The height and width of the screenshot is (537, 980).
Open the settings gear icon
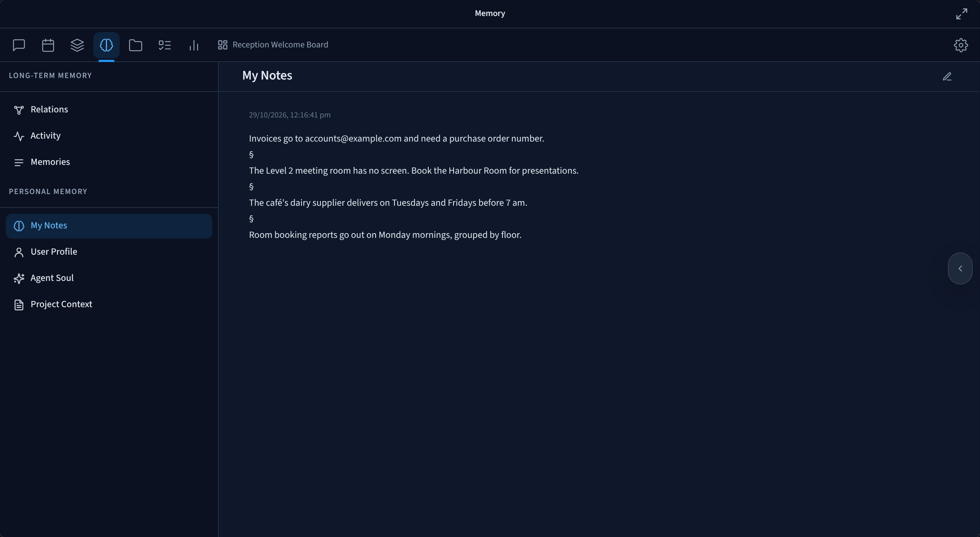click(961, 45)
